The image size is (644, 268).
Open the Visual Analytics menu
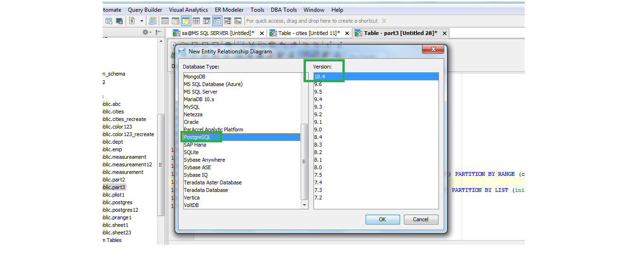(x=188, y=9)
